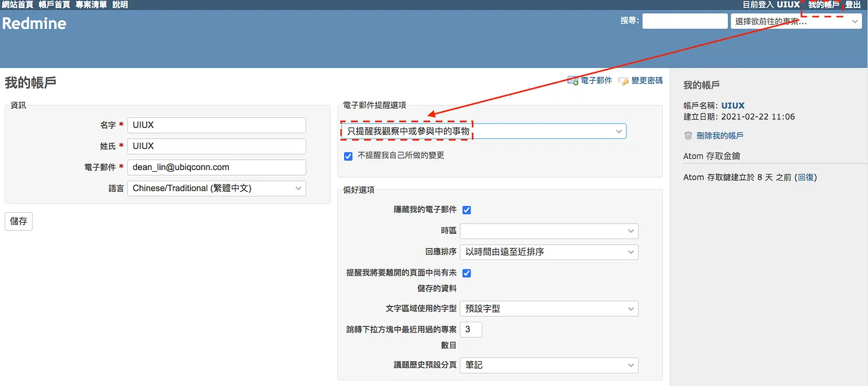The width and height of the screenshot is (868, 386).
Task: Click the 名字 first name input field
Action: click(216, 125)
